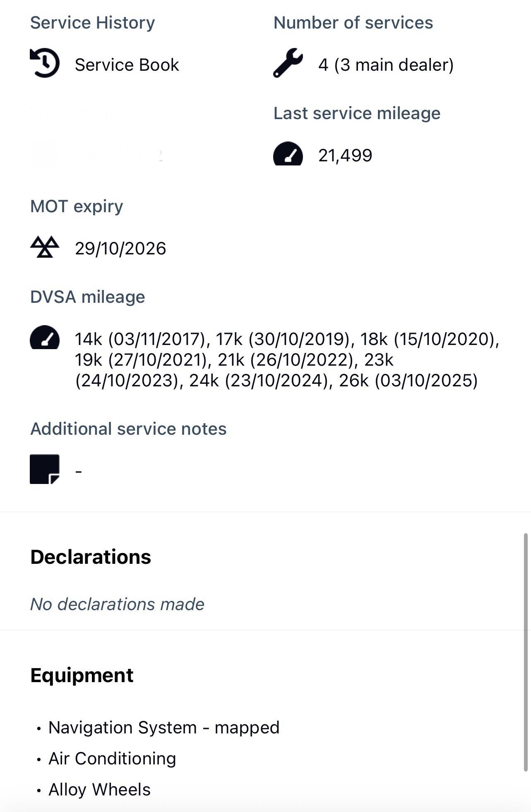
Task: Click the 21,499 mileage value
Action: click(345, 156)
